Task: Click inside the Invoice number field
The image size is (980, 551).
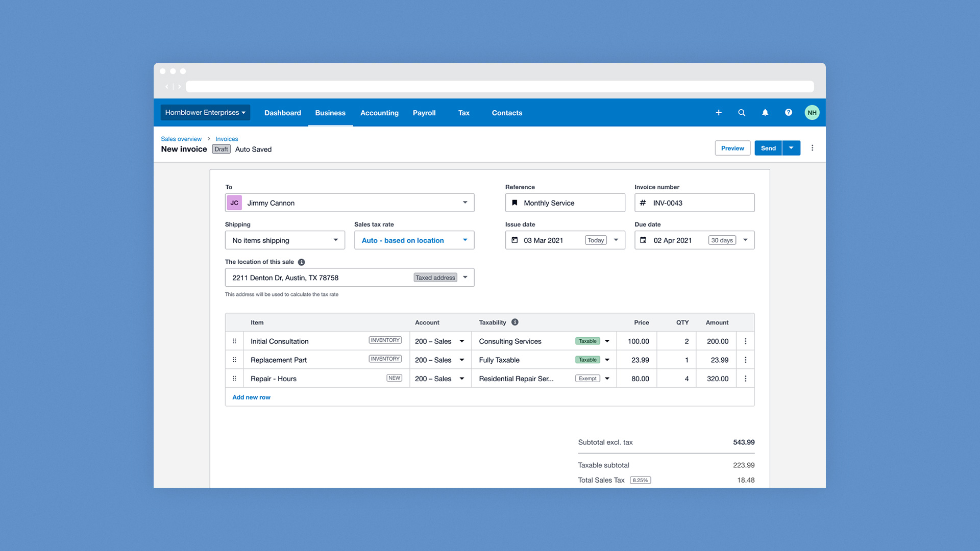Action: (694, 203)
